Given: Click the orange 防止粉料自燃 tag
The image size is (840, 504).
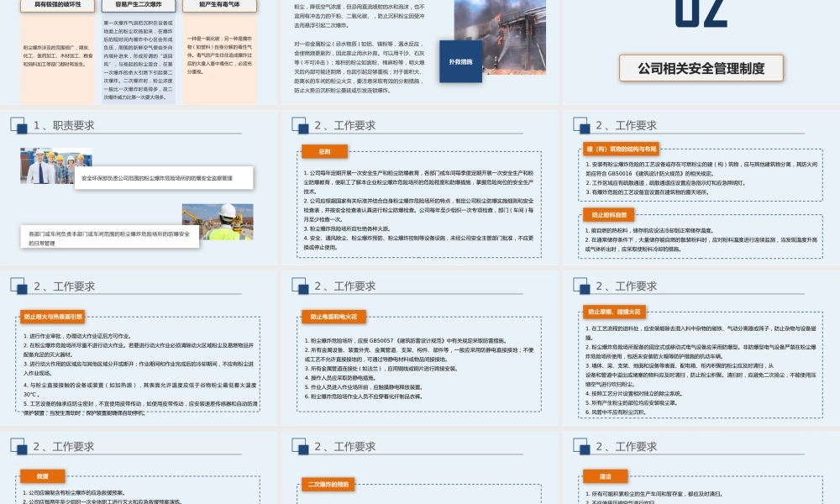Looking at the screenshot, I should (609, 215).
